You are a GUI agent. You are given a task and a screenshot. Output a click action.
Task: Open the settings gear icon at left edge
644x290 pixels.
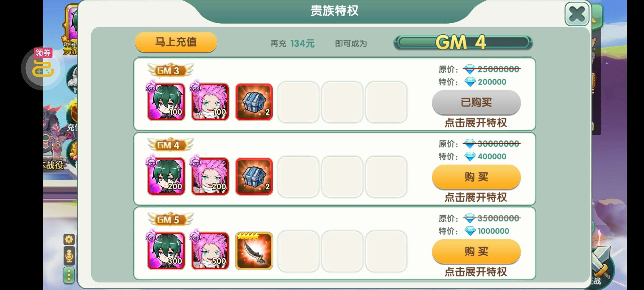coord(69,239)
